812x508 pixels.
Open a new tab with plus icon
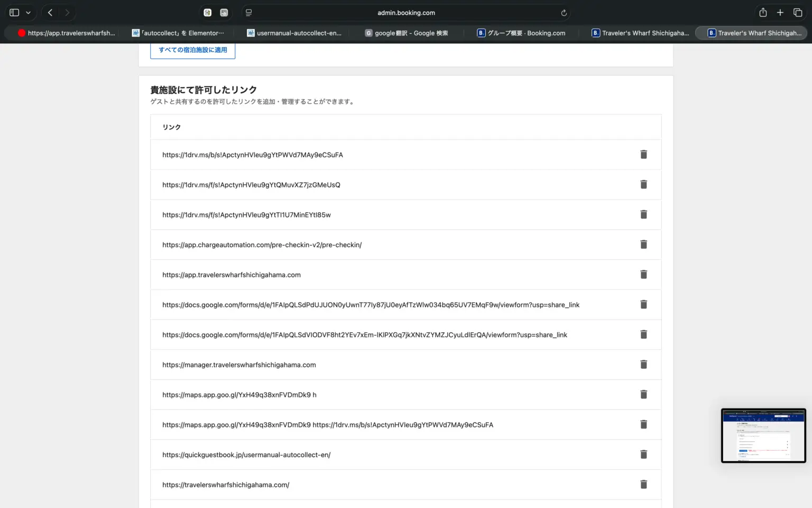[780, 13]
